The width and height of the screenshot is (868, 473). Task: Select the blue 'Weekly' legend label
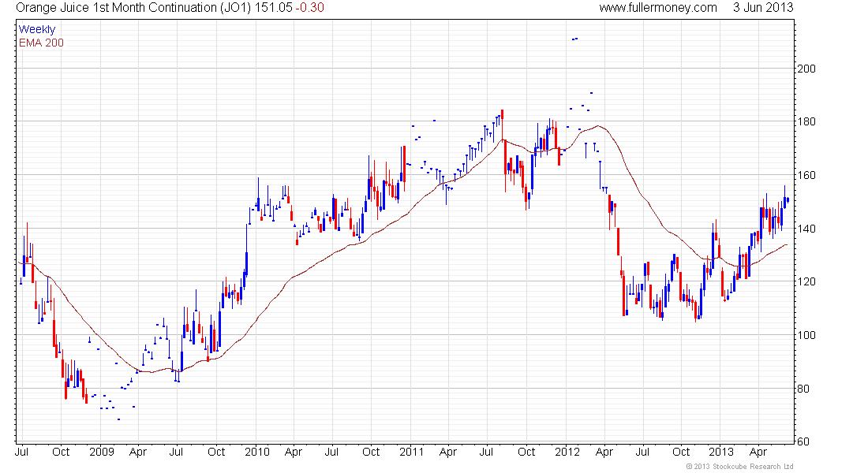(37, 30)
